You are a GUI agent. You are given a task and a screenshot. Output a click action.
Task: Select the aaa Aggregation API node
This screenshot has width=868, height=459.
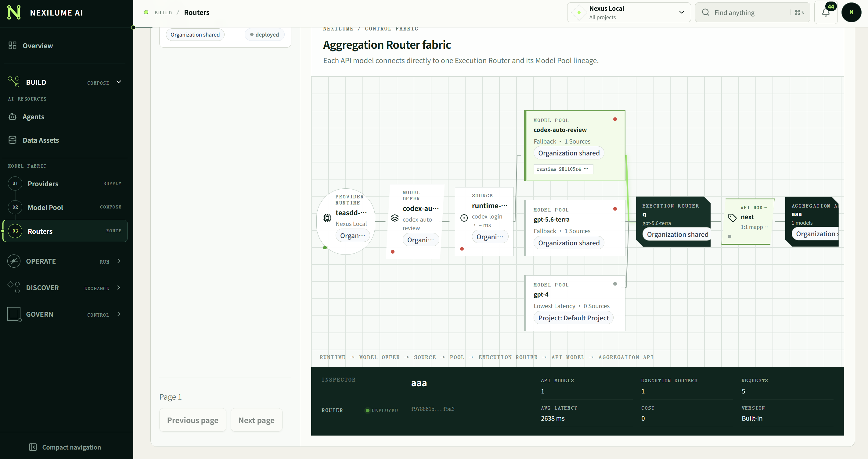point(812,222)
